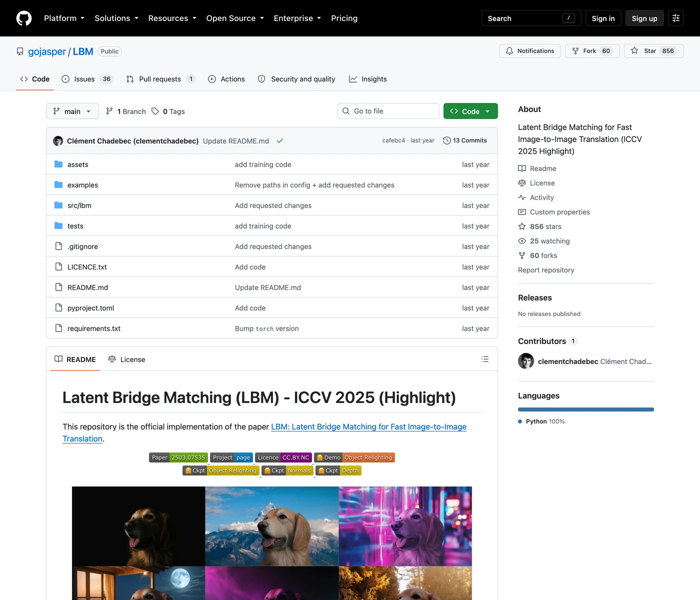Open the 13 Commits link
This screenshot has width=700, height=600.
pyautogui.click(x=465, y=140)
